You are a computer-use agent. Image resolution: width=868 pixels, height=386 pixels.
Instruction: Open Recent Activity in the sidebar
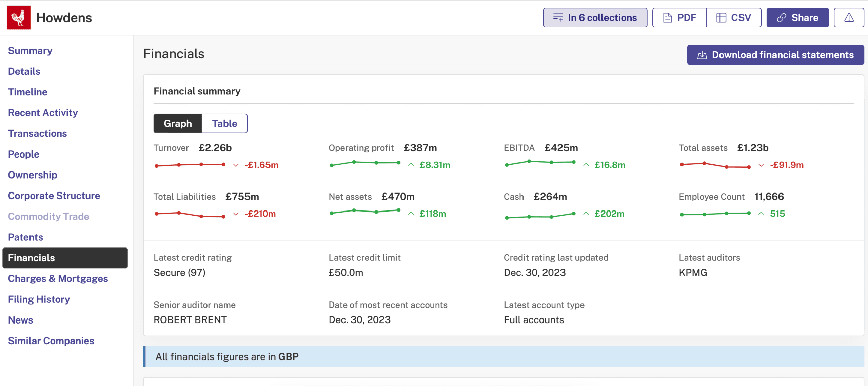[x=43, y=113]
